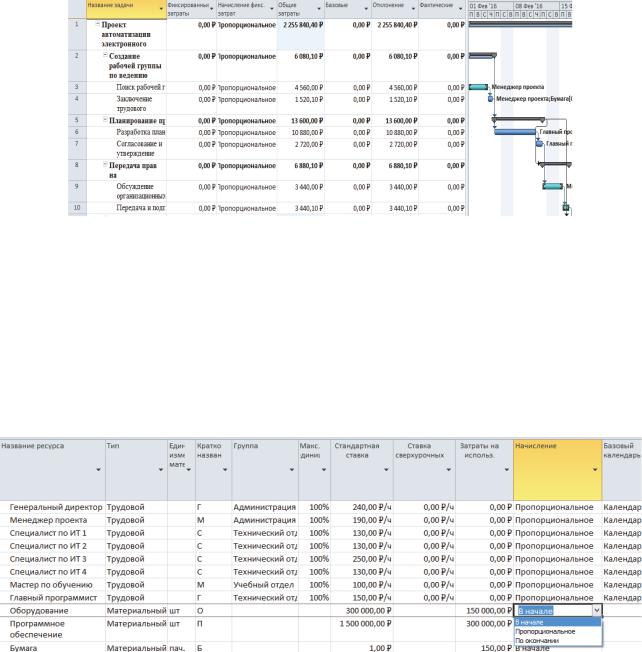This screenshot has width=642, height=652.
Task: Select the "Специалист по ИТ 1" resource
Action: pyautogui.click(x=48, y=533)
